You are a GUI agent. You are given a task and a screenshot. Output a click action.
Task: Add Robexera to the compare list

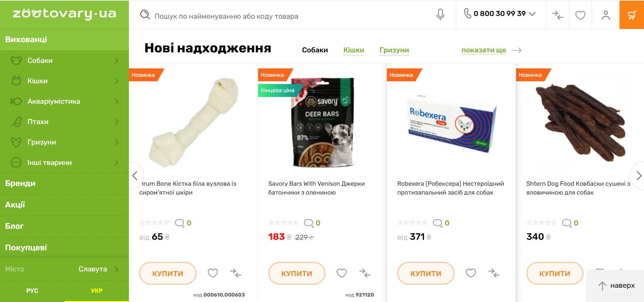click(494, 273)
